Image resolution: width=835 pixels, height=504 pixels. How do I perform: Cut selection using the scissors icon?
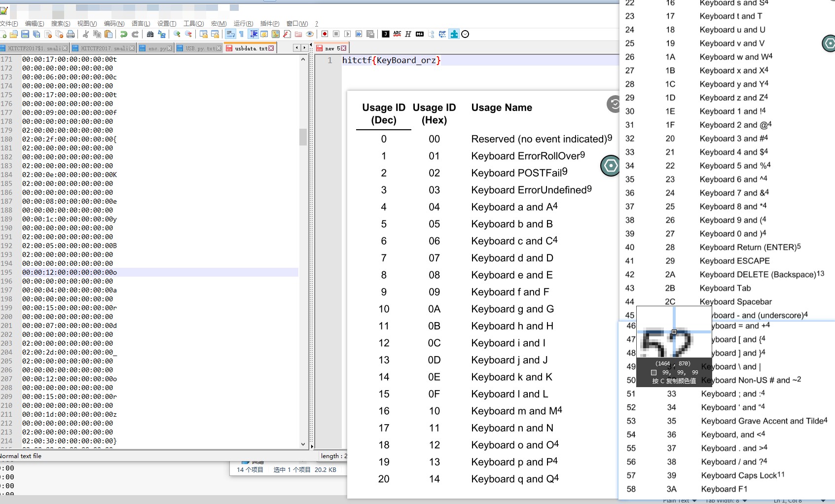(86, 34)
